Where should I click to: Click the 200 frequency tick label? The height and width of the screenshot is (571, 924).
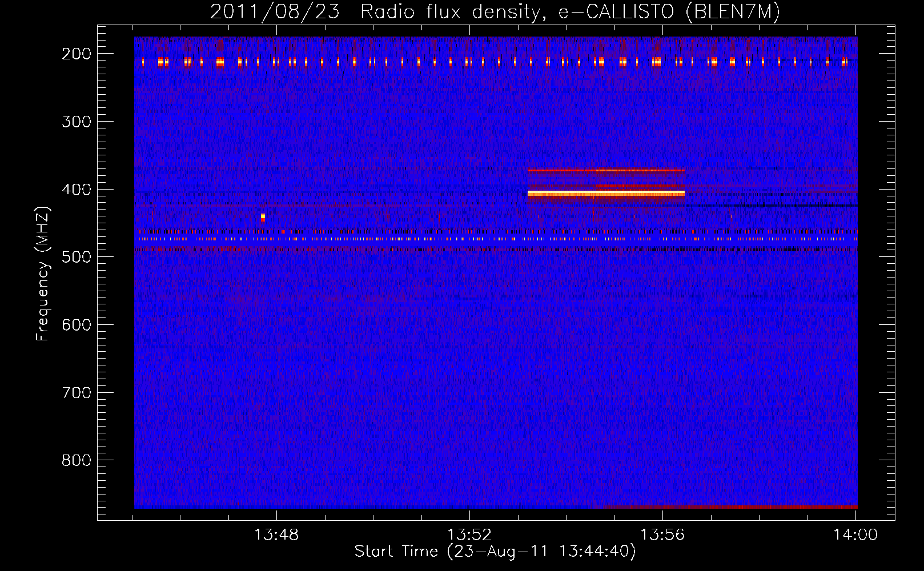tap(77, 54)
